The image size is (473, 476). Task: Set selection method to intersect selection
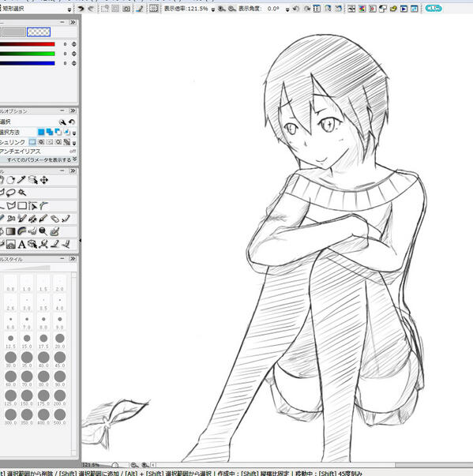tap(66, 132)
